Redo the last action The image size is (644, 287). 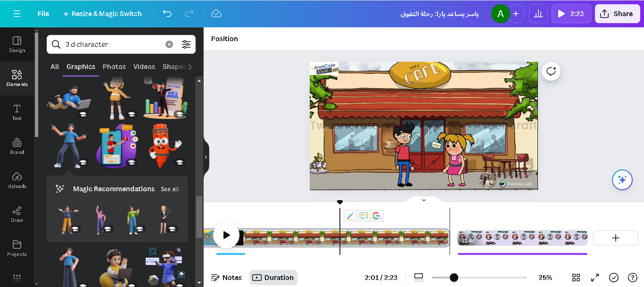[x=189, y=14]
